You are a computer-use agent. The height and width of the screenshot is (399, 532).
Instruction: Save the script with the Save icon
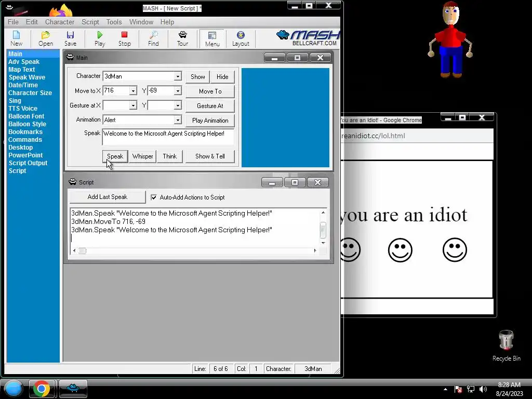click(x=70, y=38)
